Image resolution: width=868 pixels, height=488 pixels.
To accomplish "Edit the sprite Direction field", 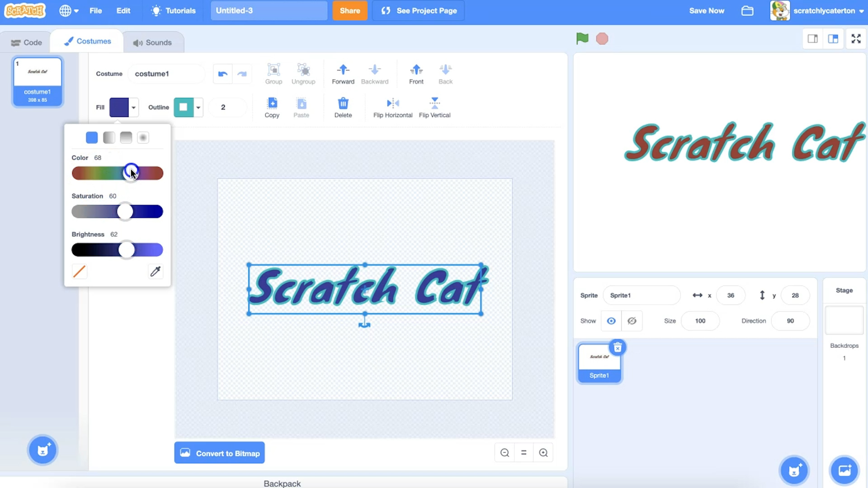I will (x=790, y=321).
